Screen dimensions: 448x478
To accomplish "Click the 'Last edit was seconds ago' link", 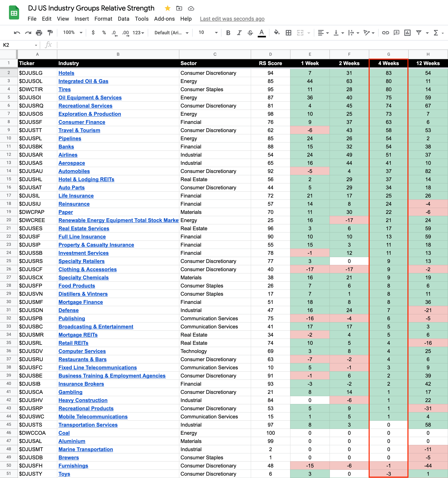I will [x=232, y=19].
